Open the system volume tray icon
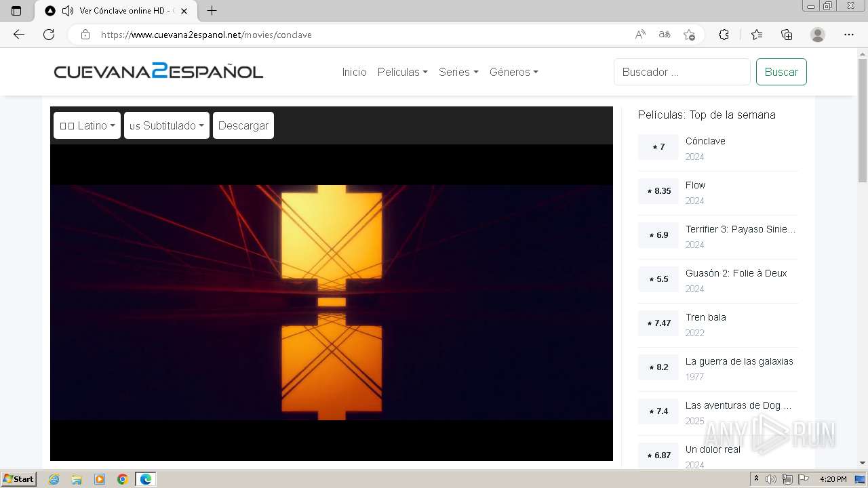The image size is (868, 488). coord(772,479)
